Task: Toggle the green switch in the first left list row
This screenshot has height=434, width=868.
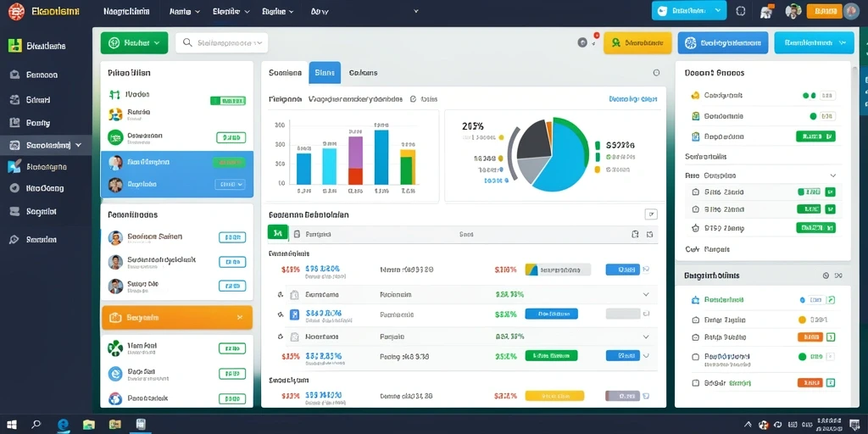Action: pos(227,101)
